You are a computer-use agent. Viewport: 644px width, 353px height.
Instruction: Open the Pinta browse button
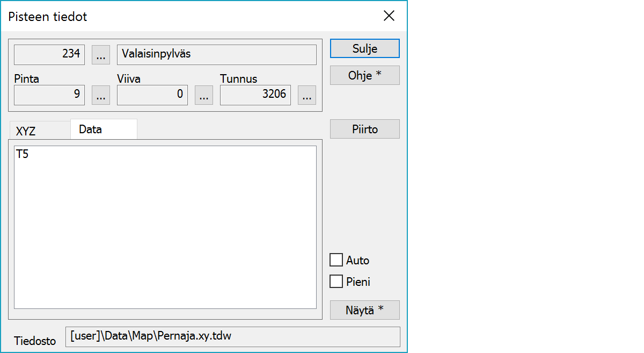pyautogui.click(x=101, y=95)
